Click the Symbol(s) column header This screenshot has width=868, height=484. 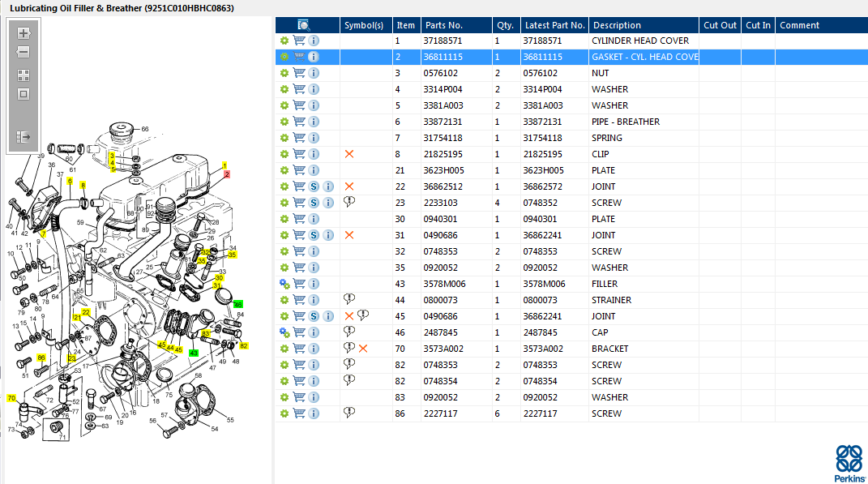[x=364, y=25]
